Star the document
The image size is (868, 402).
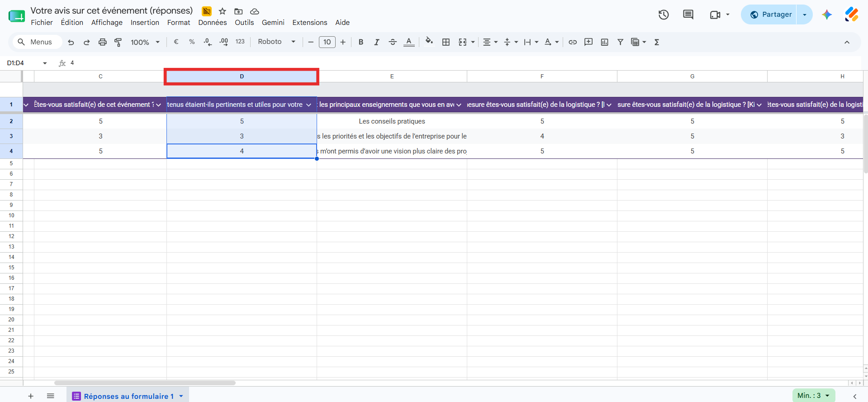223,11
